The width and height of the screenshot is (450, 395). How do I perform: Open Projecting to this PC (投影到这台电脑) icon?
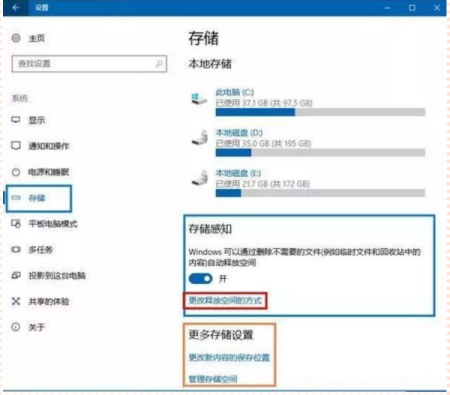click(x=16, y=275)
